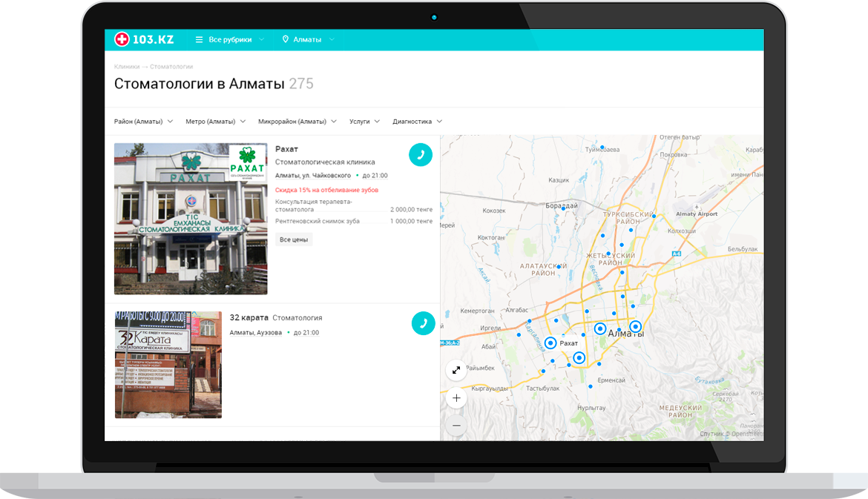Click the Рентгеновский снимок зуба price row

[x=354, y=221]
